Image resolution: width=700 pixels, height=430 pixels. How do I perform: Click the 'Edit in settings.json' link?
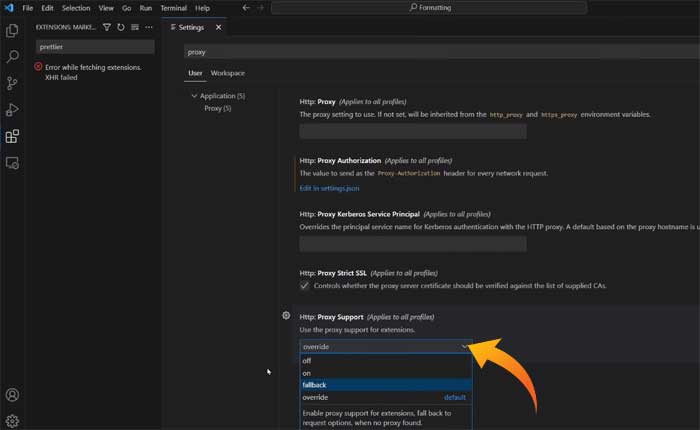pyautogui.click(x=329, y=187)
